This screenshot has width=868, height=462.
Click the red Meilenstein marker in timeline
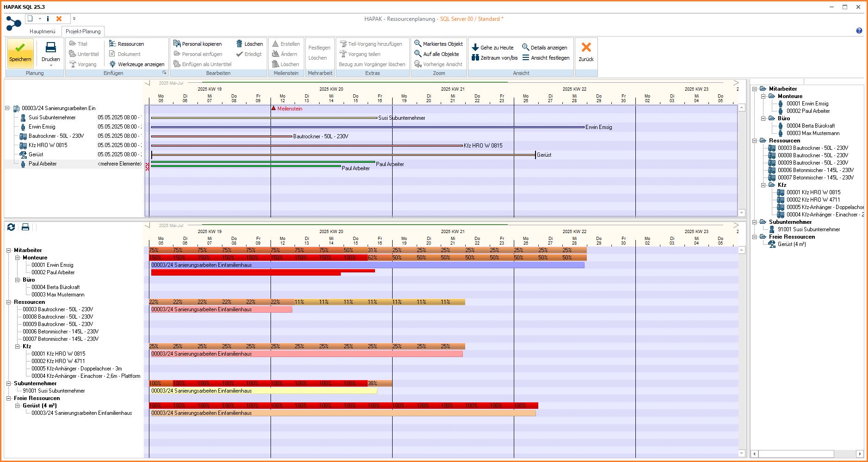(x=274, y=108)
